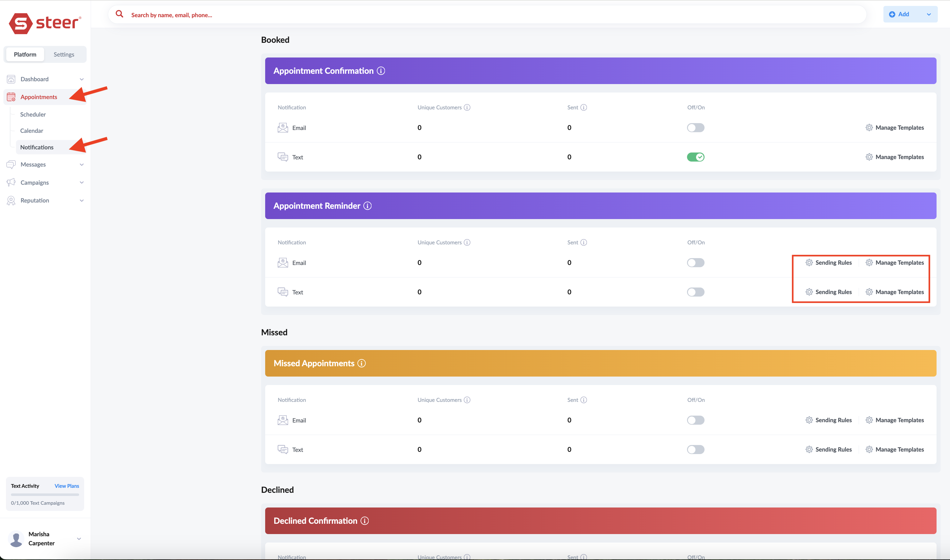The image size is (950, 560).
Task: Enable the Email toggle for Appointment Reminder
Action: [x=695, y=262]
